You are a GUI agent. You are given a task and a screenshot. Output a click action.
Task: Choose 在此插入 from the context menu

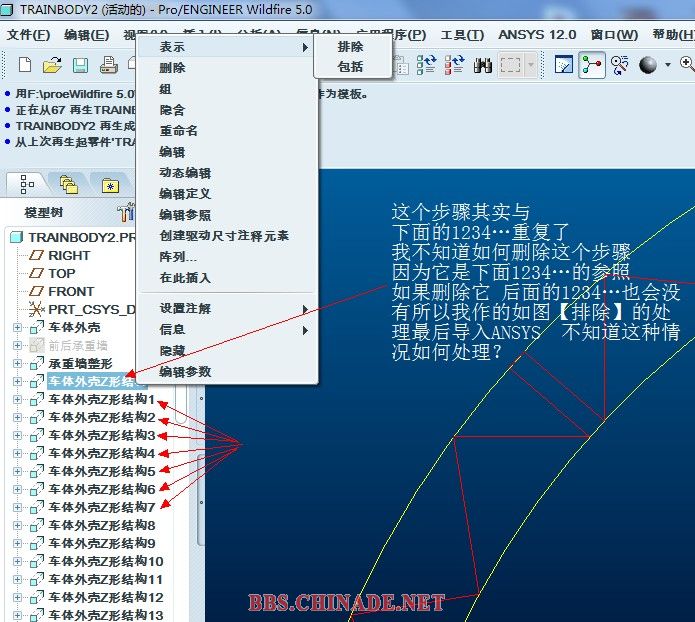tap(227, 278)
